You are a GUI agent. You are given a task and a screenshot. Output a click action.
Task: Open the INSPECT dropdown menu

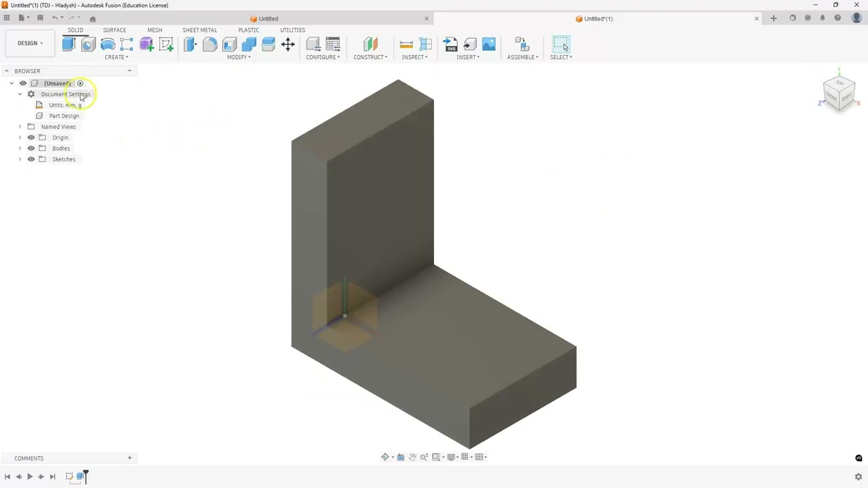(x=414, y=57)
